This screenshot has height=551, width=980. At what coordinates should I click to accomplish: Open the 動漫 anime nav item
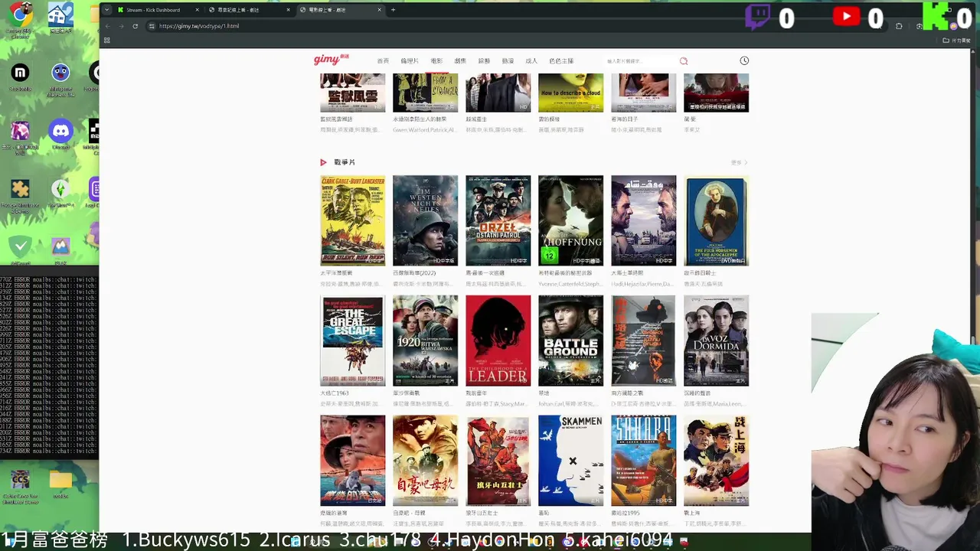pos(508,61)
